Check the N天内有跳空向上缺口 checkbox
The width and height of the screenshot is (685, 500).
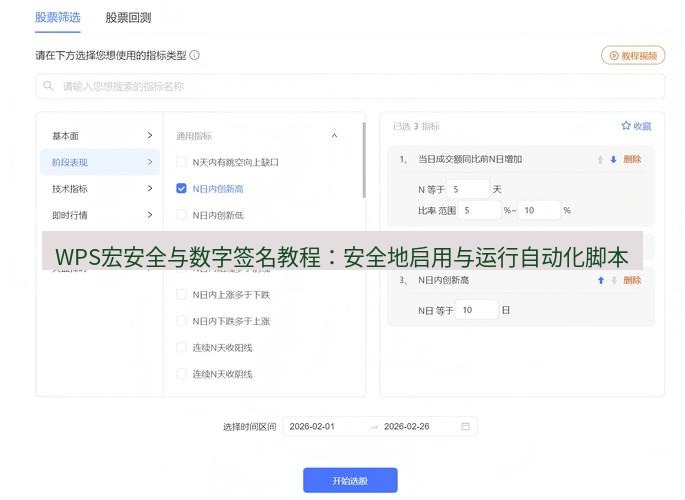(x=181, y=162)
